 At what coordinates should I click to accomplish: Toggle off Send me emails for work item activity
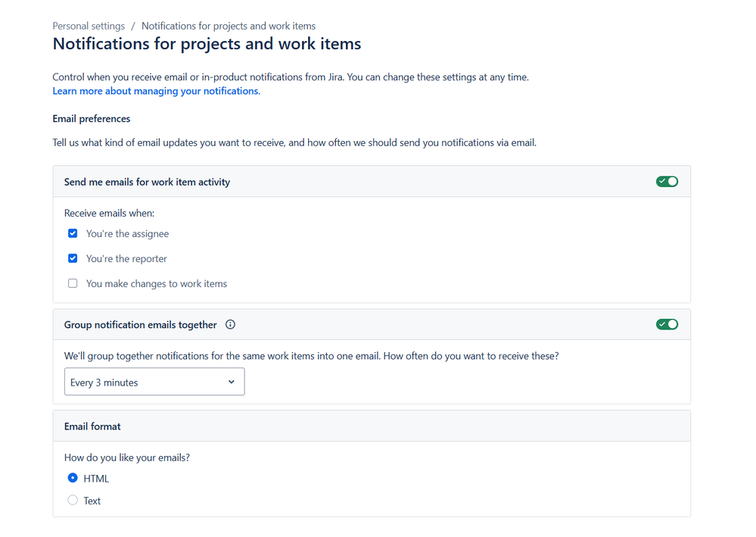(667, 182)
